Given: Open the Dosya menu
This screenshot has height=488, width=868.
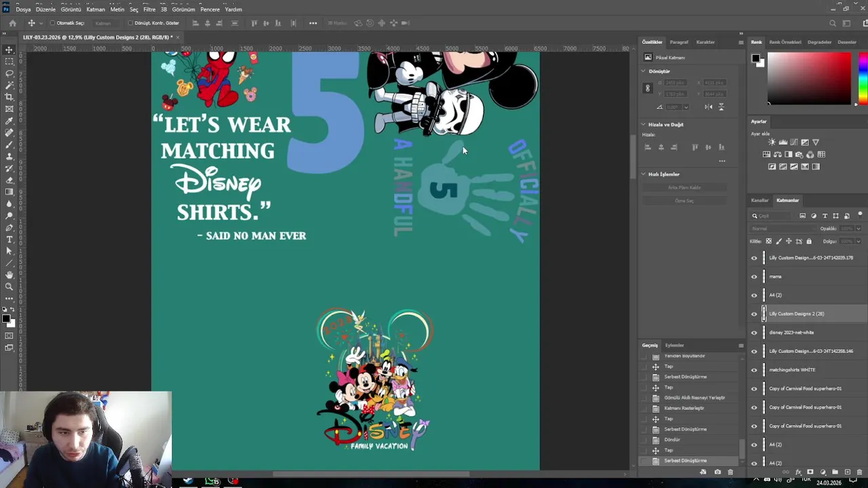Looking at the screenshot, I should 23,9.
